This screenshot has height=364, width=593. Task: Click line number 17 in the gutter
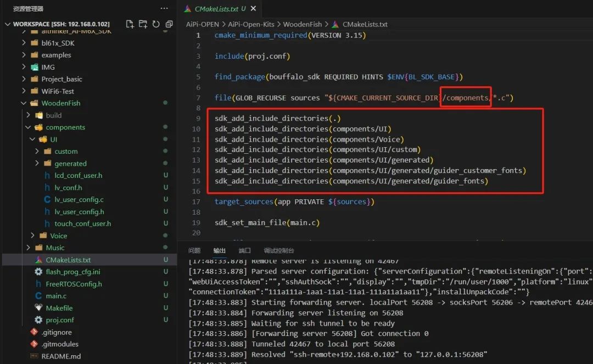click(x=196, y=202)
